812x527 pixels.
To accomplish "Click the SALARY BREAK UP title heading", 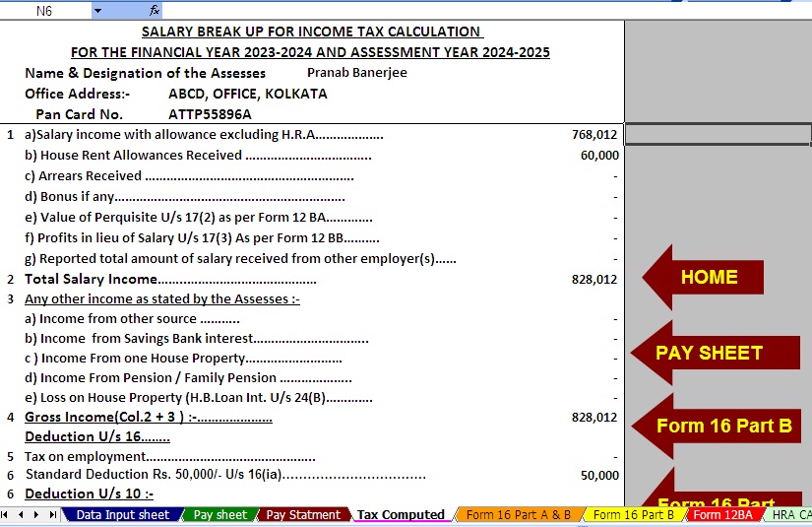I will point(311,32).
